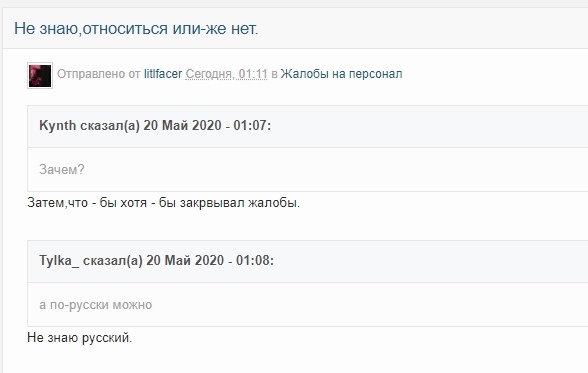This screenshot has width=588, height=373.
Task: Click the quoted text "Зачем?"
Action: click(x=62, y=169)
